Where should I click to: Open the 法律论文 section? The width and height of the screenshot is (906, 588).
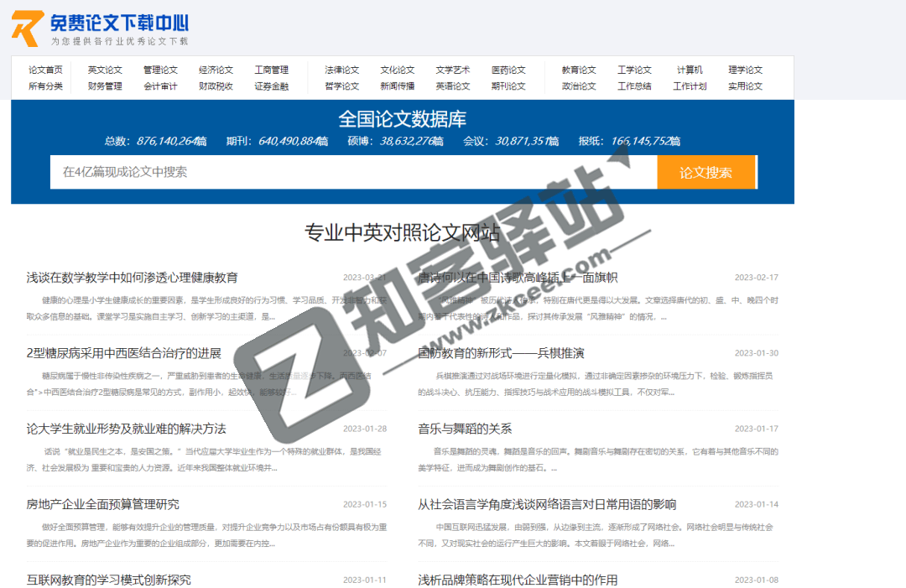[341, 70]
